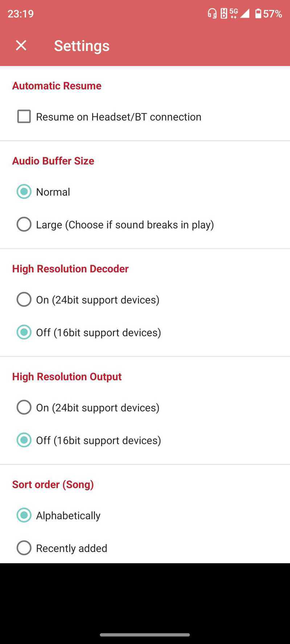This screenshot has height=644, width=290.
Task: Tap the Automatic Resume section header
Action: (x=57, y=86)
